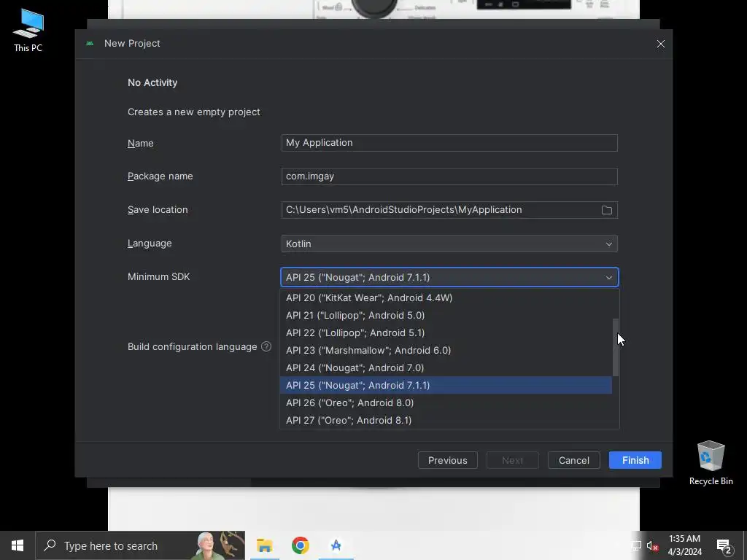Image resolution: width=747 pixels, height=560 pixels.
Task: Launch File Explorer from the taskbar
Action: coord(264,545)
